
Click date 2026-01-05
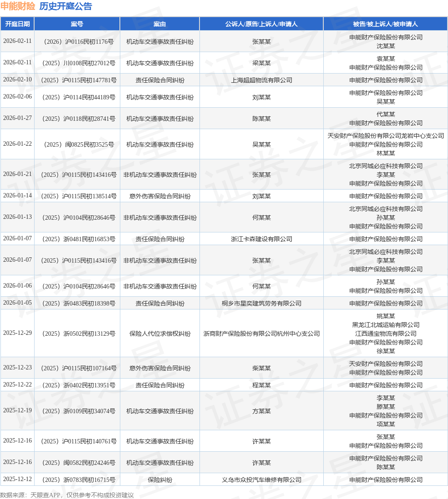17,302
